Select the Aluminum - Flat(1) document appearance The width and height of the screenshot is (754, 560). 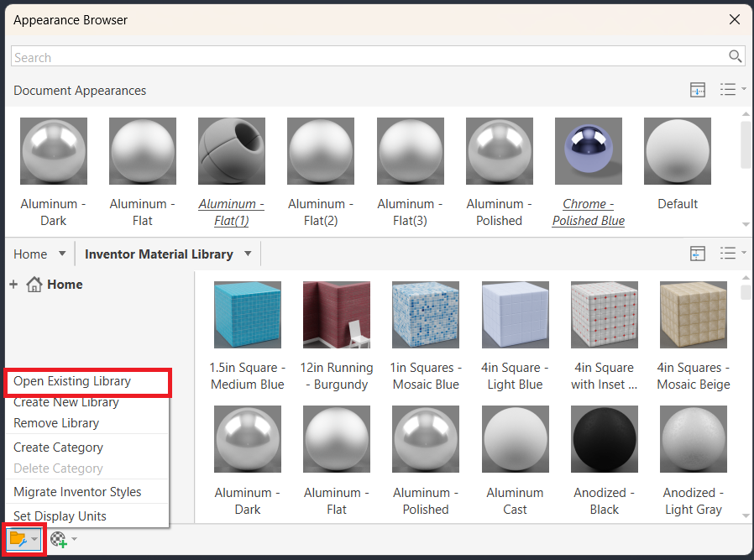[x=231, y=172]
